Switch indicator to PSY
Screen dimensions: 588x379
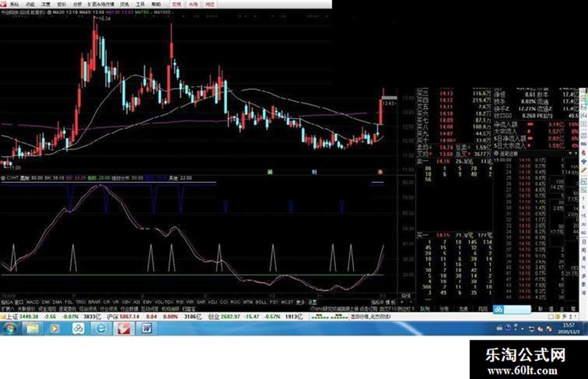pyautogui.click(x=274, y=302)
